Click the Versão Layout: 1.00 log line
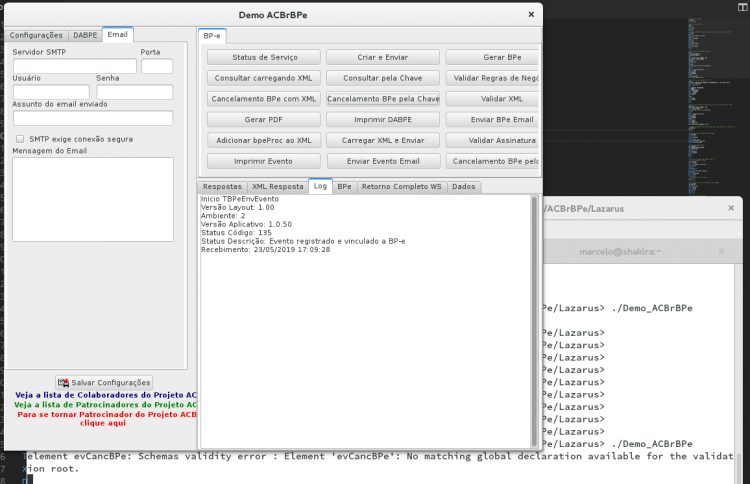 pyautogui.click(x=238, y=208)
